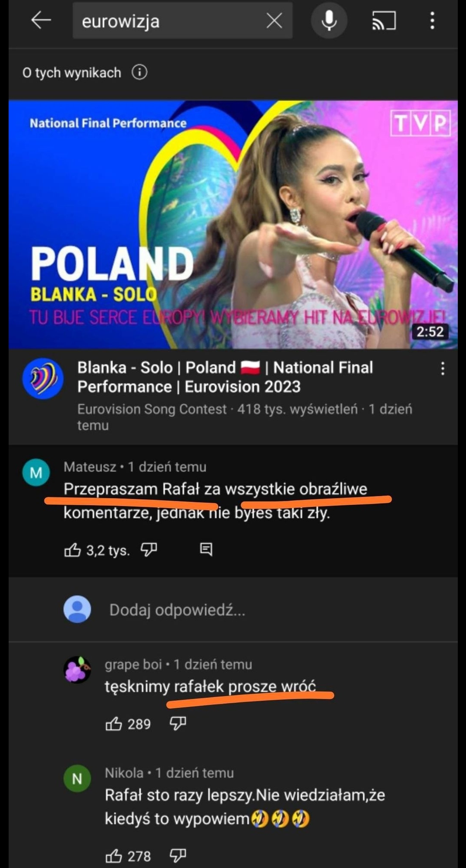Open the video's three-dot options menu
Screen dimensions: 466x868
point(443,368)
